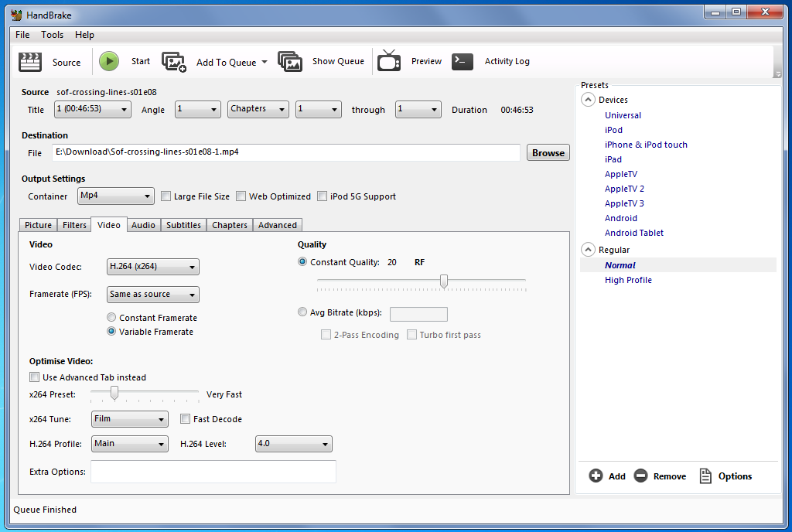Click the Remove preset minus icon
Screen dimensions: 792x532
coord(640,476)
